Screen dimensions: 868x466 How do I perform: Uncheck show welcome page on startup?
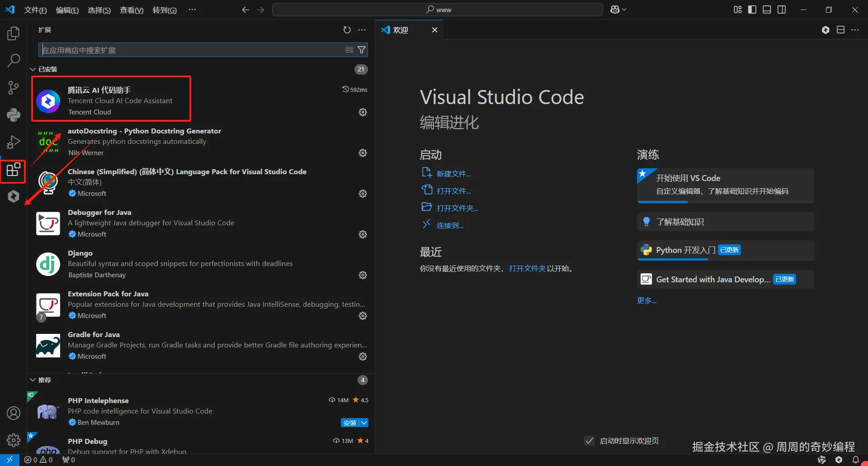[589, 441]
